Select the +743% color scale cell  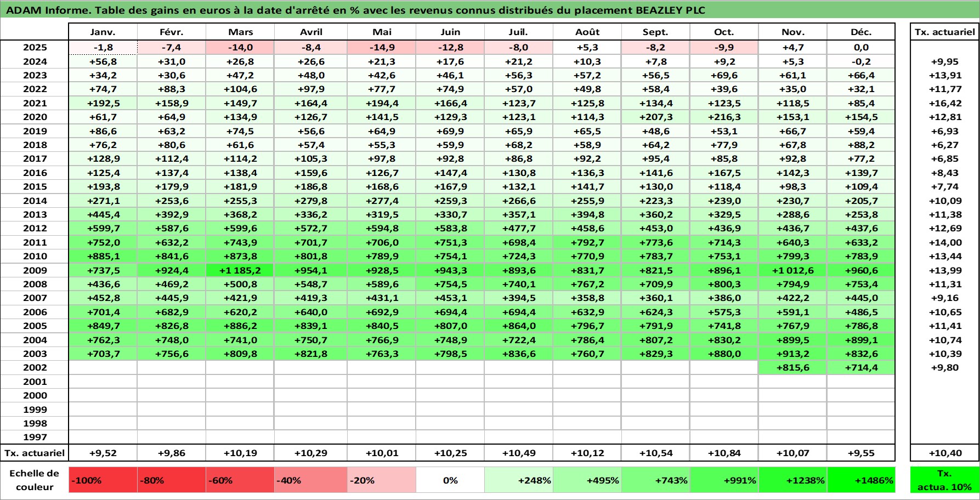coord(655,480)
